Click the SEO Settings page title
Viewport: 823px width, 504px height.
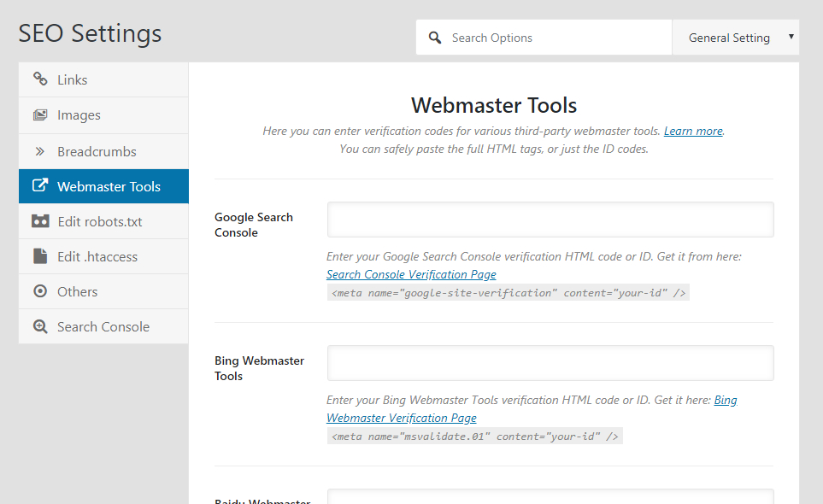click(x=91, y=33)
